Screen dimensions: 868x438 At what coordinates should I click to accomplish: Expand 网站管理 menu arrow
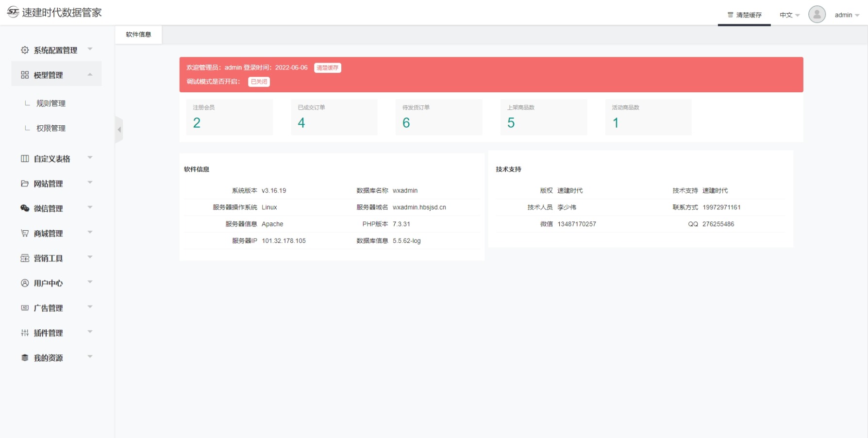(90, 183)
